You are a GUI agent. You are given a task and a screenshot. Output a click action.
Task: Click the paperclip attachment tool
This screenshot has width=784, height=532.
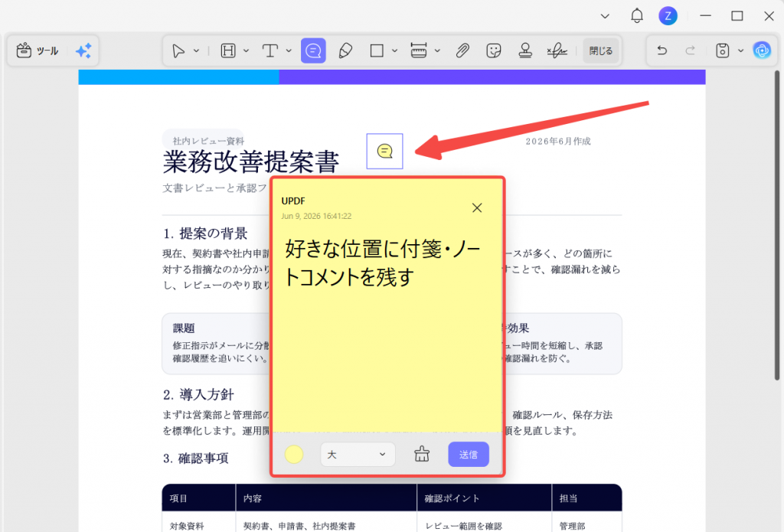click(x=462, y=51)
